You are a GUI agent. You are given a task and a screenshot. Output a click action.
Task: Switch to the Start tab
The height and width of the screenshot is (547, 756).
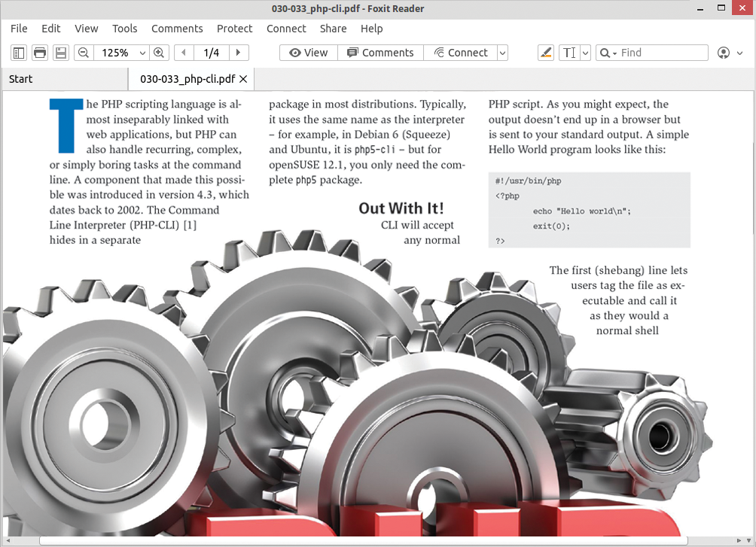point(20,78)
